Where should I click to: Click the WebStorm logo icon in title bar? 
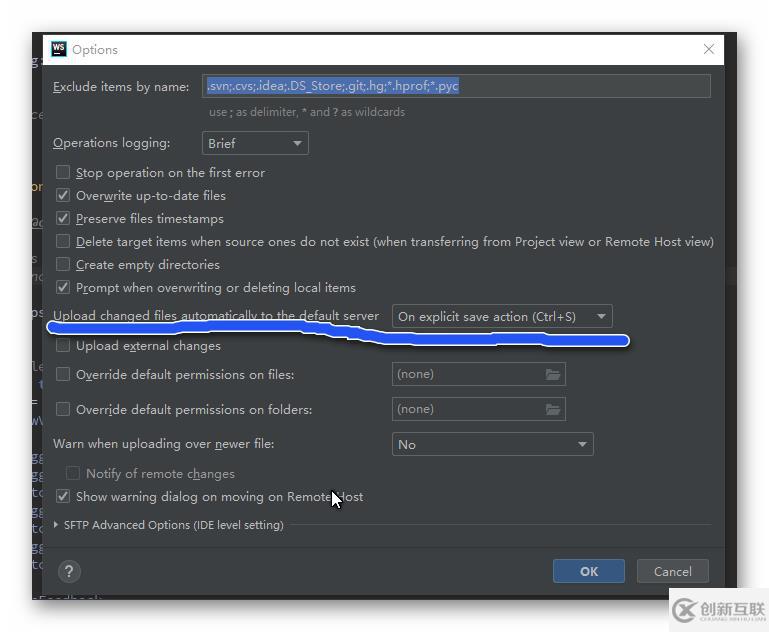(59, 49)
